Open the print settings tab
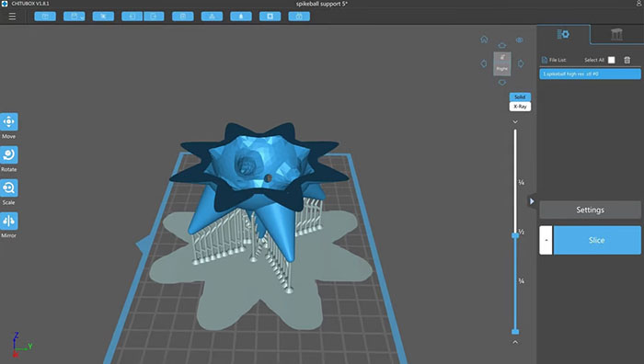644x364 pixels. point(563,35)
